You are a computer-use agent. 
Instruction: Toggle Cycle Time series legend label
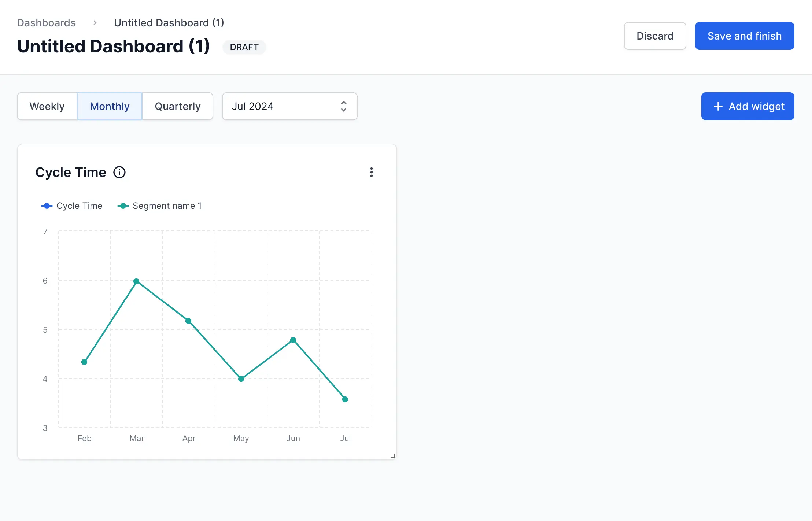79,206
